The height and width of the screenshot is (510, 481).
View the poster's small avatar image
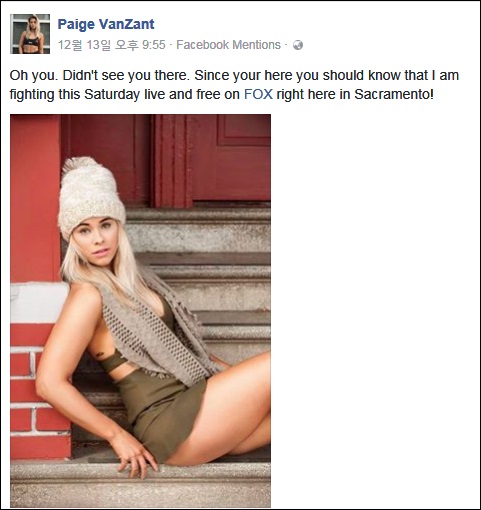click(30, 34)
